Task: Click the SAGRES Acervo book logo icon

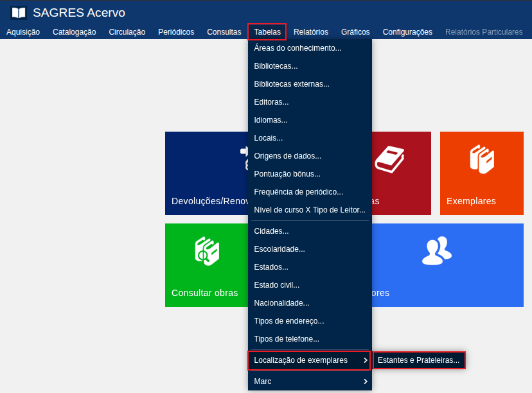Action: (x=19, y=13)
